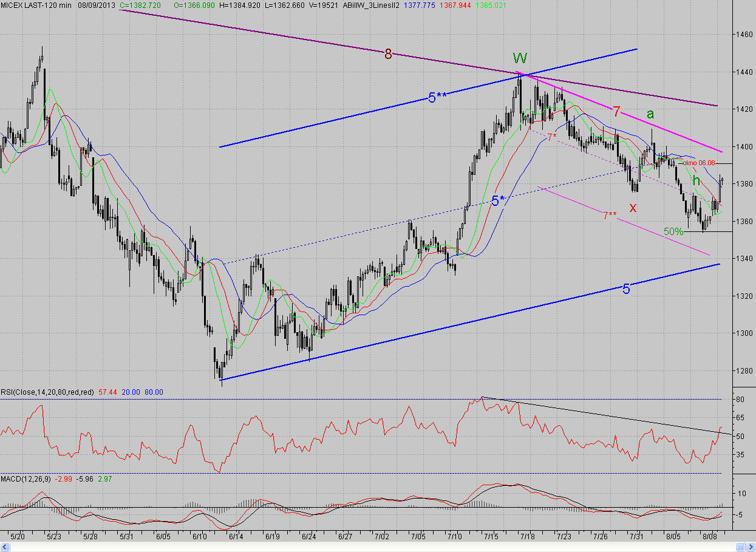756x552 pixels.
Task: Click the 1400 level on price axis
Action: tap(743, 146)
